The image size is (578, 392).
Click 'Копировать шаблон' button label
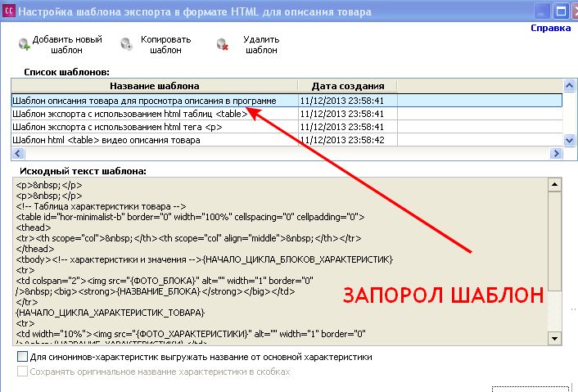[x=165, y=44]
